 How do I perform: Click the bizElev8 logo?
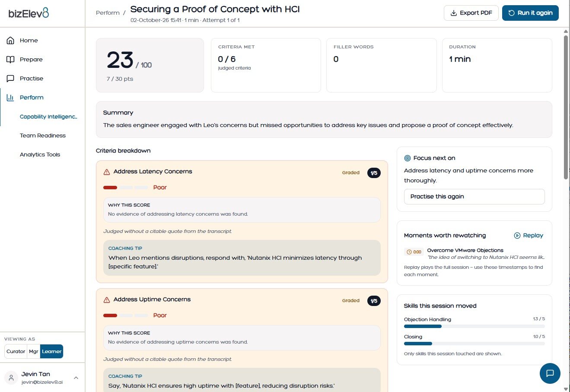pos(29,13)
